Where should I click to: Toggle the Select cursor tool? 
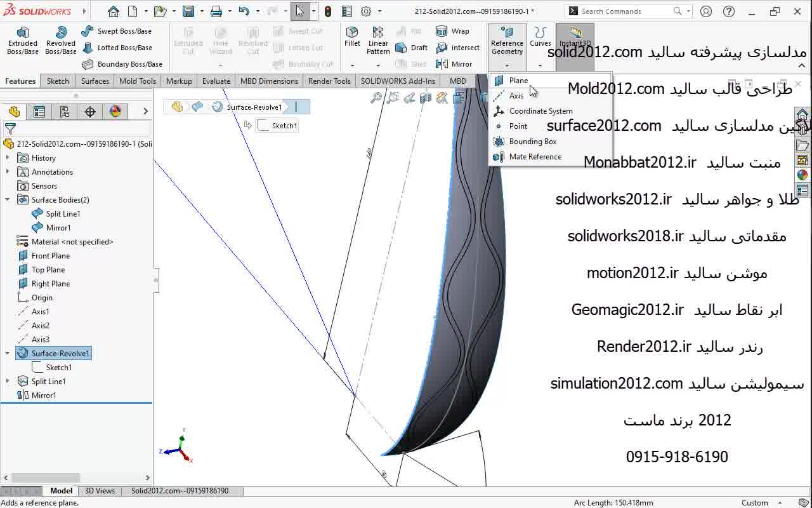pos(299,11)
